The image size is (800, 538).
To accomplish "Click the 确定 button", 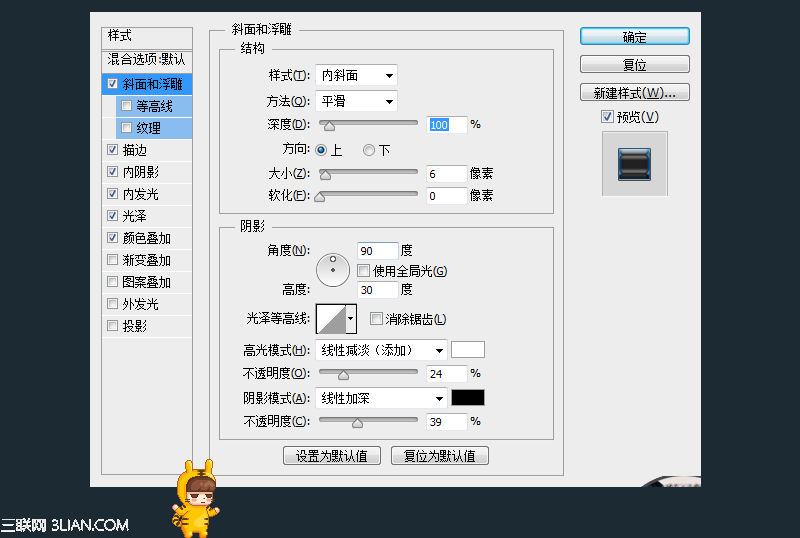I will 634,37.
